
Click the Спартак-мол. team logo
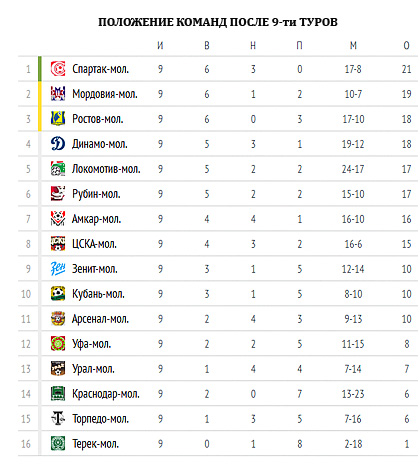coord(58,69)
